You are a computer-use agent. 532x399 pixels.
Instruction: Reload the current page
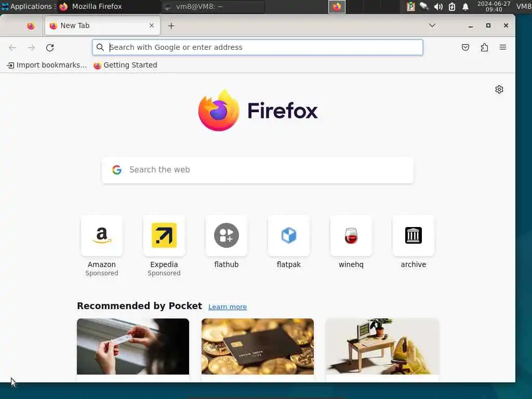coord(50,47)
